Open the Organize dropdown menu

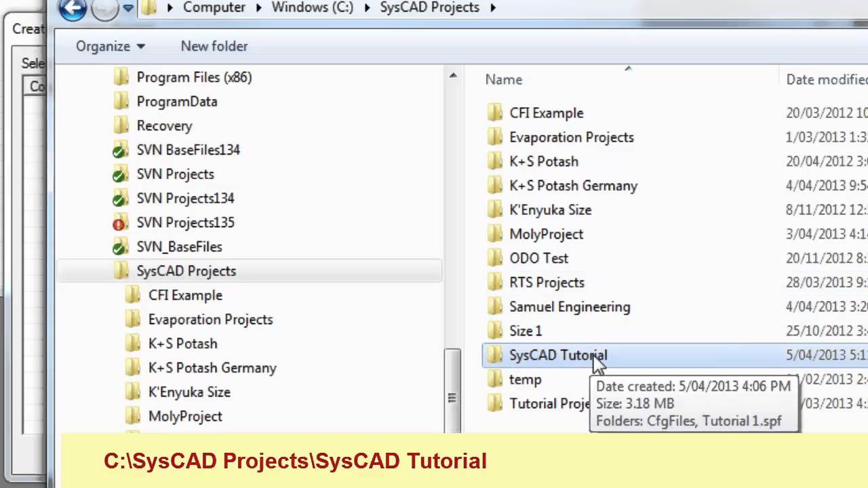pos(111,46)
